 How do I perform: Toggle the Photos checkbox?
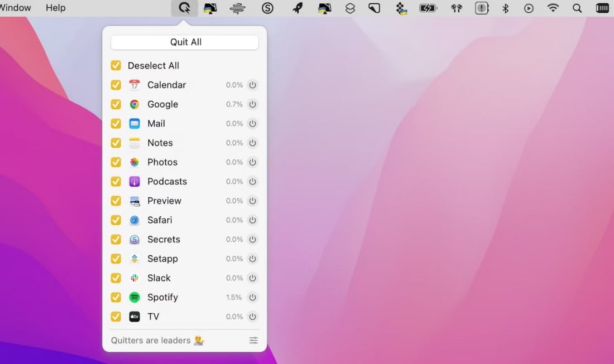pos(116,162)
